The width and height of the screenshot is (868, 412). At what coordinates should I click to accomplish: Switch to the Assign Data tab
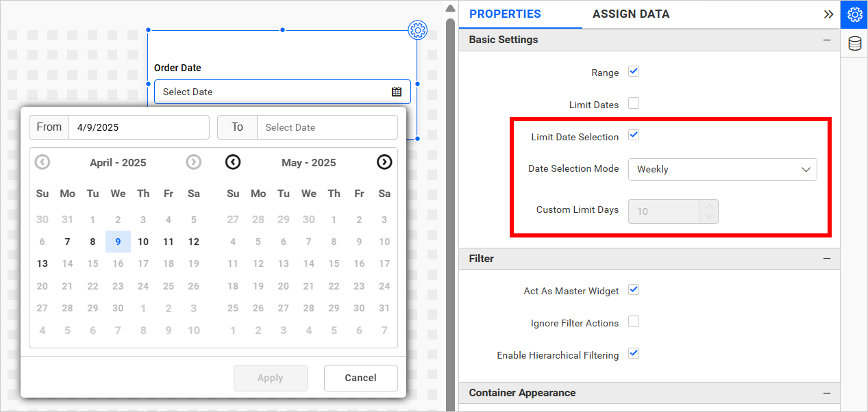point(631,14)
